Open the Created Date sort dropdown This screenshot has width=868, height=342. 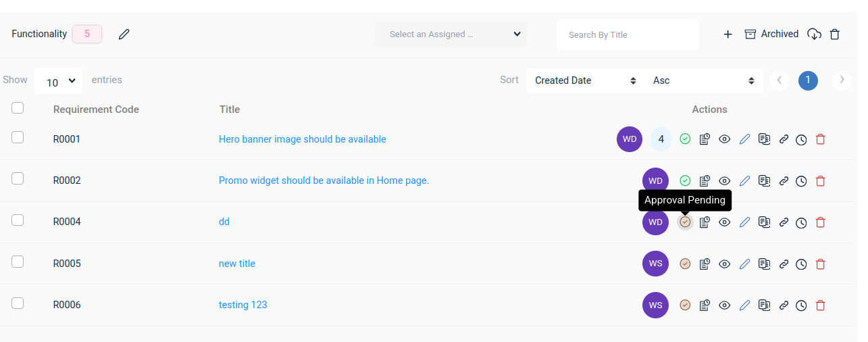[x=586, y=80]
